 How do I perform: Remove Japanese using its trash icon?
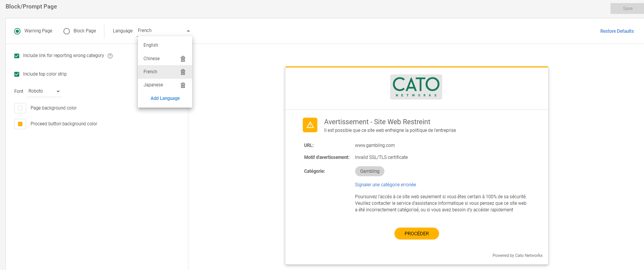pyautogui.click(x=183, y=85)
